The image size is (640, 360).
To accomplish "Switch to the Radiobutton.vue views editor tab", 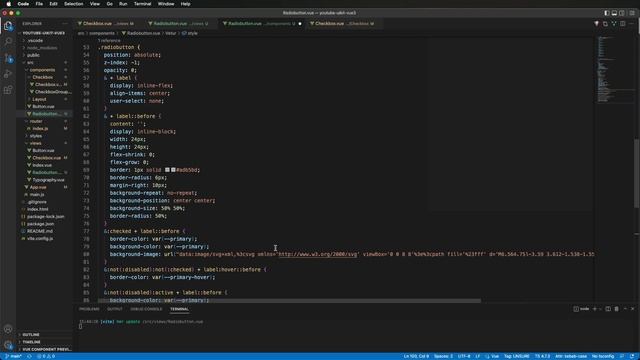I will pos(180,24).
